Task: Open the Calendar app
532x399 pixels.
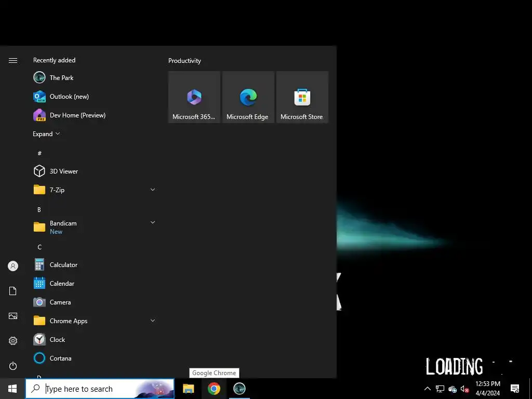Action: point(95,283)
